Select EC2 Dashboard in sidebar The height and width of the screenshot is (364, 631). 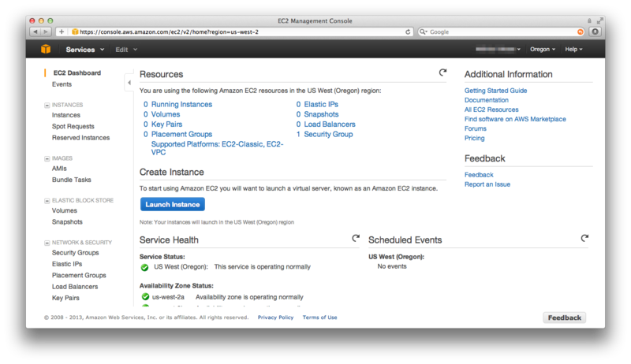pos(77,72)
